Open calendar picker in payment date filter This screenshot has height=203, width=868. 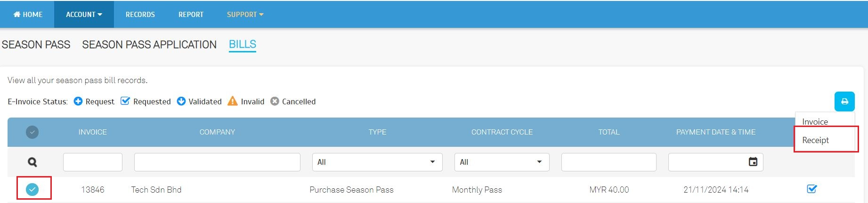(753, 162)
